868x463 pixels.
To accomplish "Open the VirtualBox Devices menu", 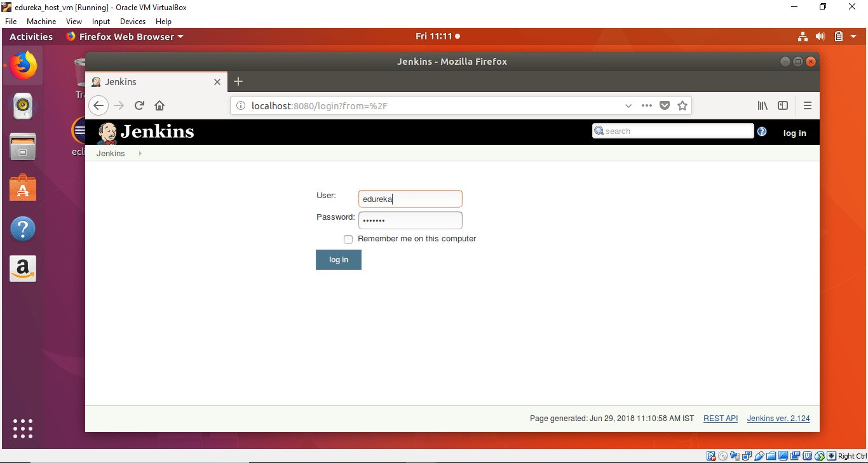I will click(x=133, y=22).
